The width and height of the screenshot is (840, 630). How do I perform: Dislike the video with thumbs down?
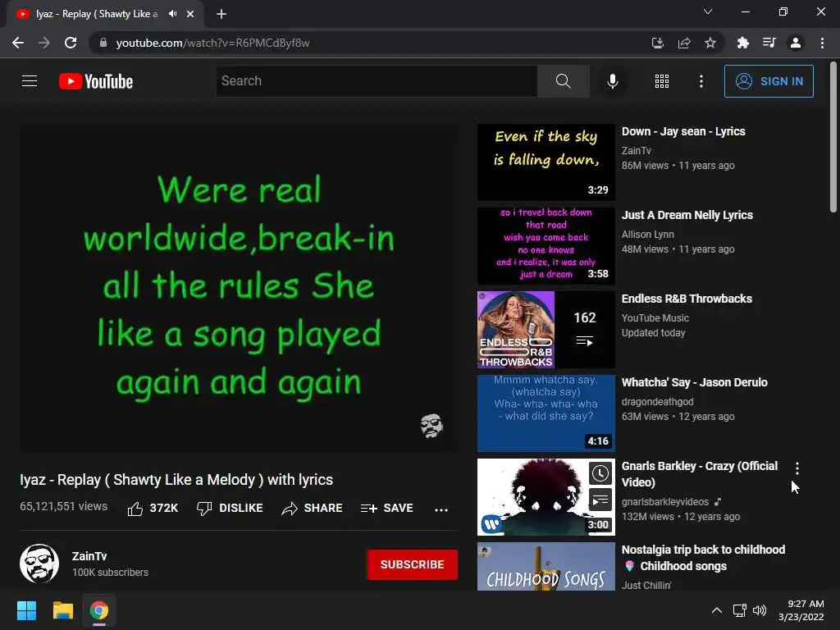230,508
